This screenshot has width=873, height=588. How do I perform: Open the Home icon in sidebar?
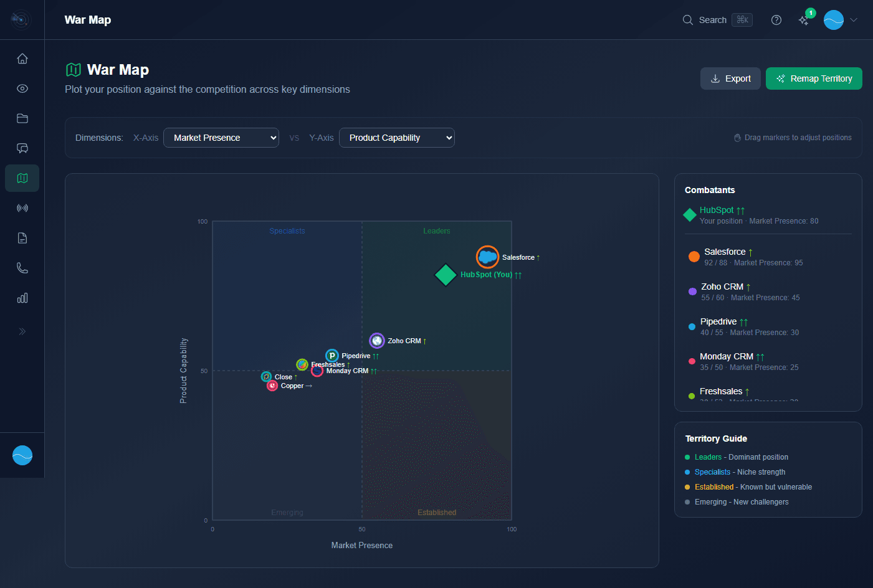point(22,59)
